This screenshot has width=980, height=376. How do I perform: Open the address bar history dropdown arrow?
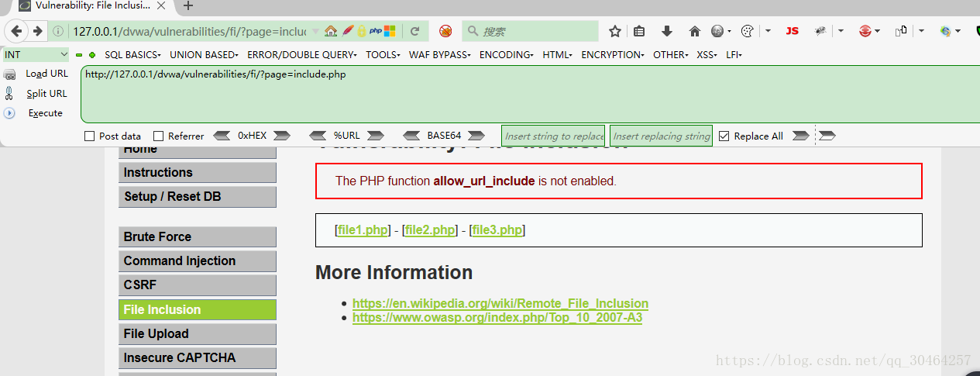coord(315,31)
